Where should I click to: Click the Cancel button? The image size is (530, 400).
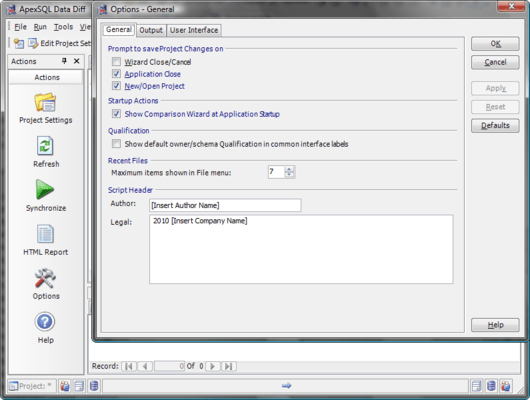(495, 62)
